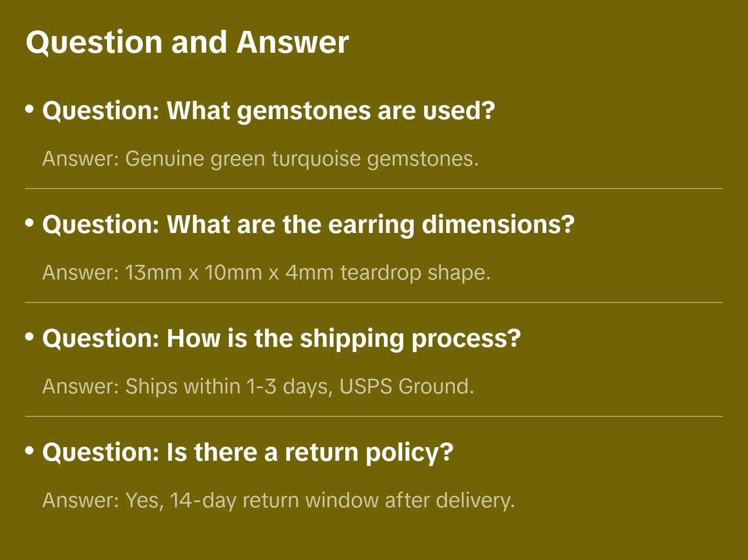
Task: Click the 'Answer:' label of the gemstones answer
Action: [81, 159]
